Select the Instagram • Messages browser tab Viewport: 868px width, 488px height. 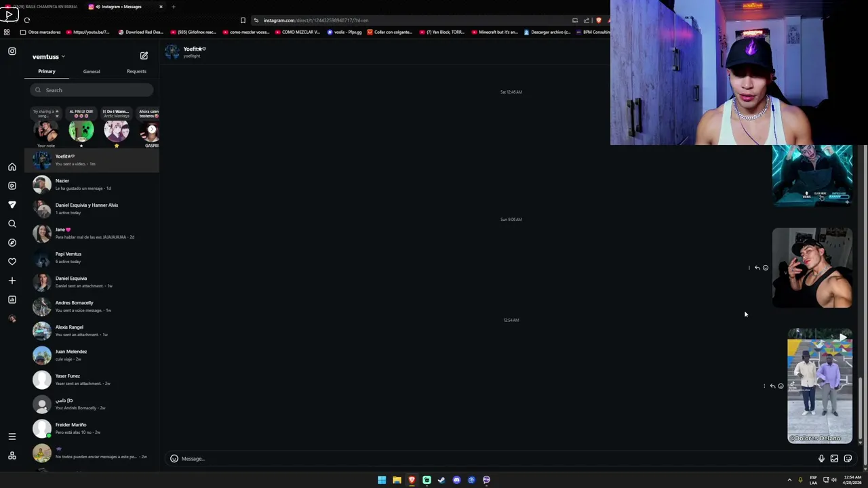[125, 7]
